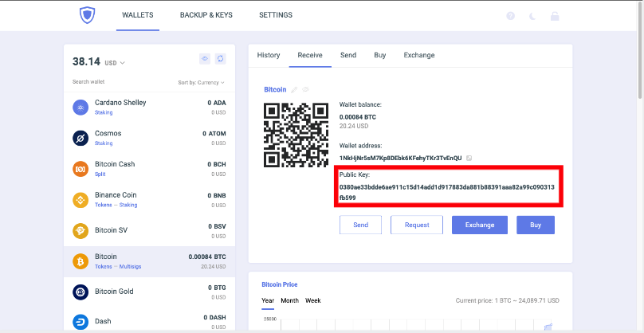Click the Bitcoin Cash Split link
The height and width of the screenshot is (333, 644).
point(100,174)
